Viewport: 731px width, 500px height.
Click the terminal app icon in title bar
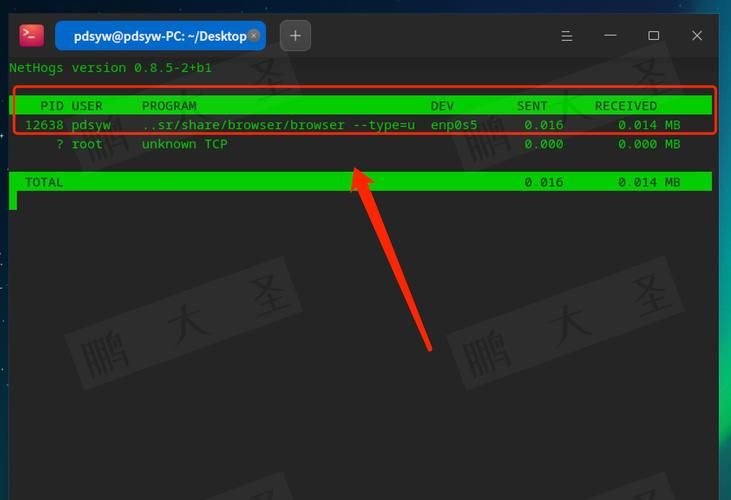(31, 35)
